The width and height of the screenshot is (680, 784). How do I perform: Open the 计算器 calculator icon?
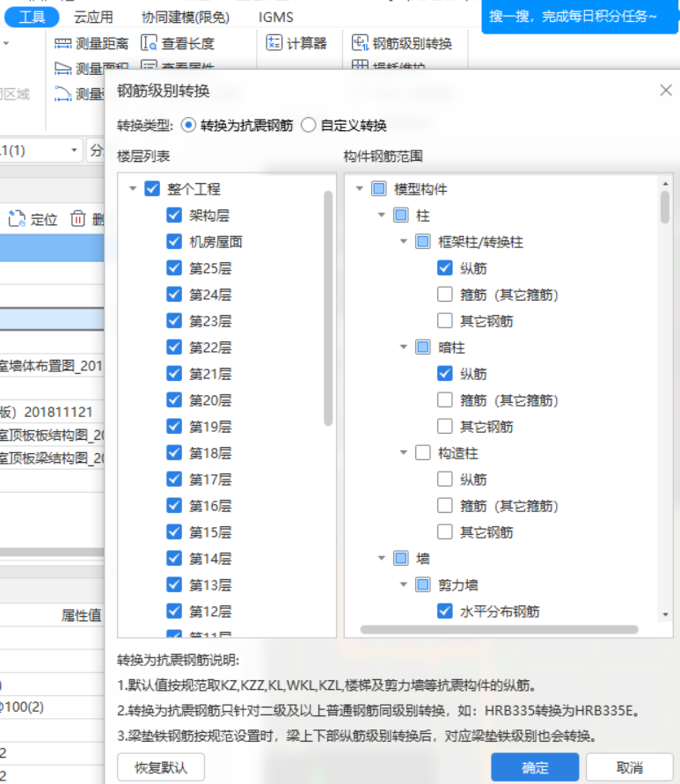coord(274,43)
